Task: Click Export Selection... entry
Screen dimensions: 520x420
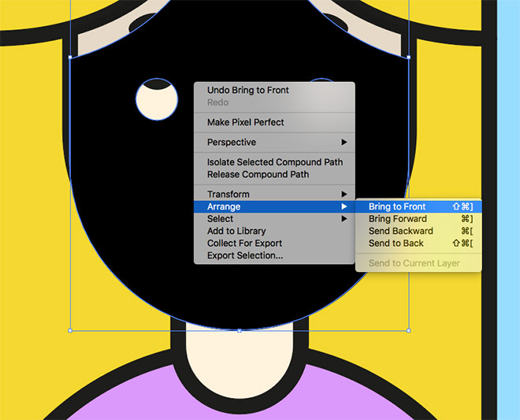Action: click(274, 256)
